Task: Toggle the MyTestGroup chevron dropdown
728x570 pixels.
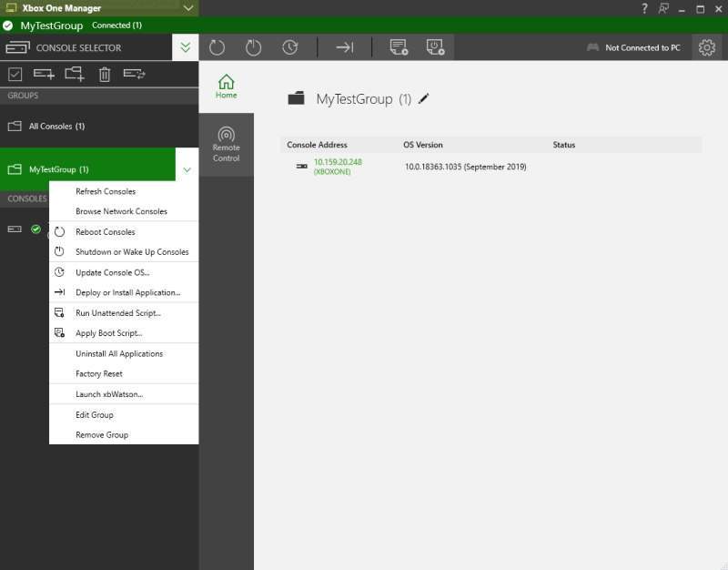Action: (187, 169)
